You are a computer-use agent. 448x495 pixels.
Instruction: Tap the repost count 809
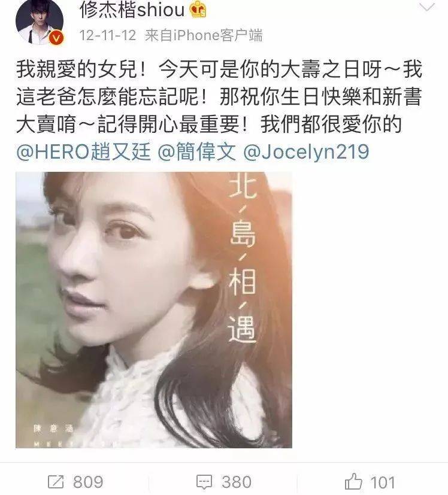[88, 482]
